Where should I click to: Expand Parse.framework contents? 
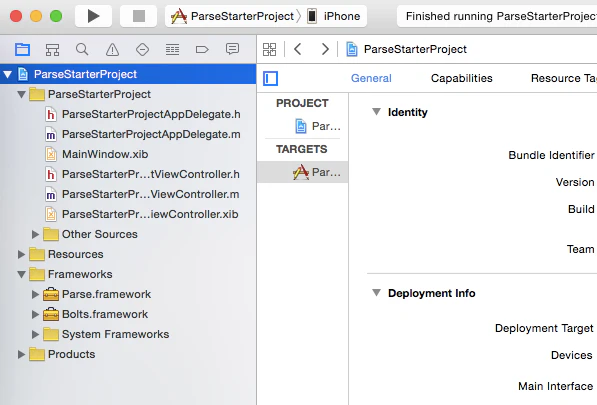pyautogui.click(x=35, y=294)
